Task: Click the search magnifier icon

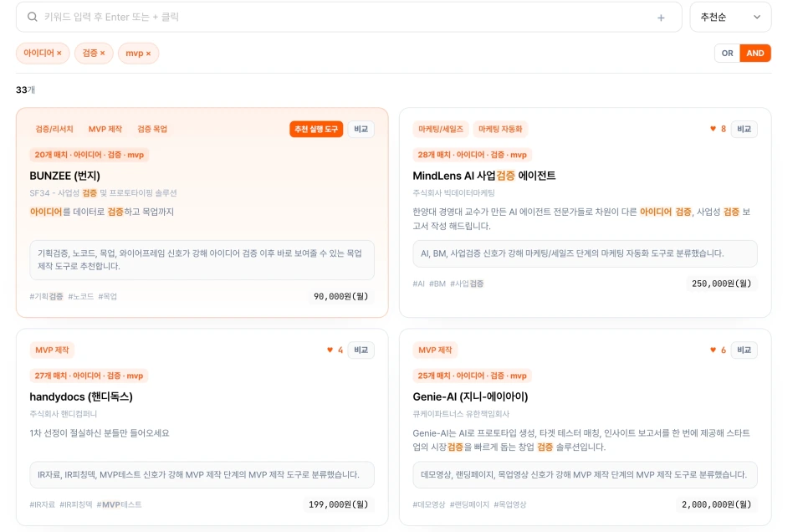Action: (32, 17)
